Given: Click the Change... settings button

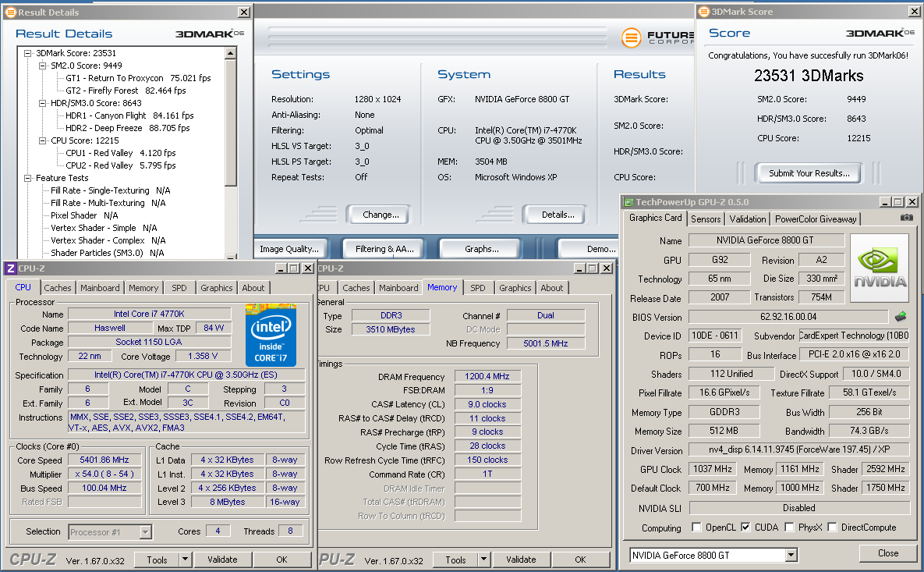Looking at the screenshot, I should pyautogui.click(x=380, y=215).
